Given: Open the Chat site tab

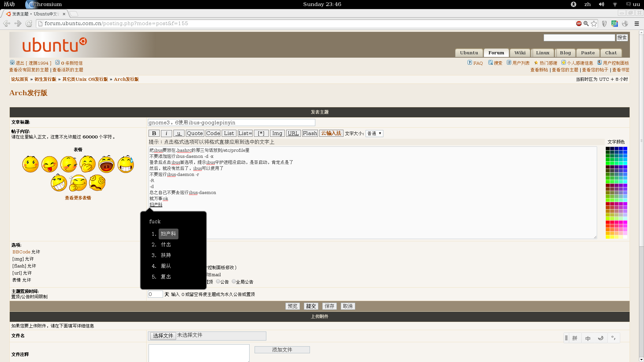Looking at the screenshot, I should pos(611,53).
